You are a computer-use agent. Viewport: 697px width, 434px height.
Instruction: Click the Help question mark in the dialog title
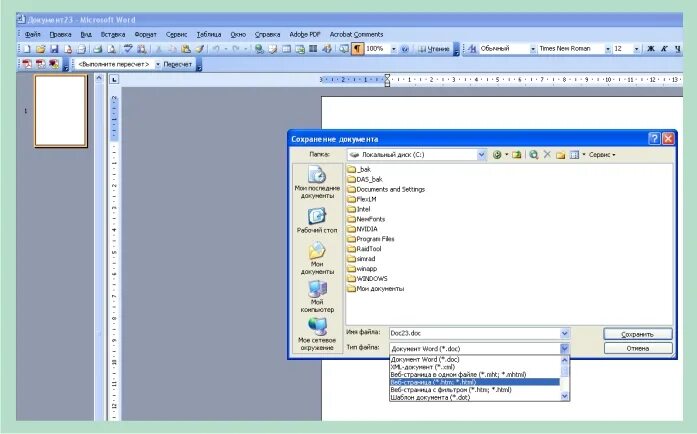654,139
